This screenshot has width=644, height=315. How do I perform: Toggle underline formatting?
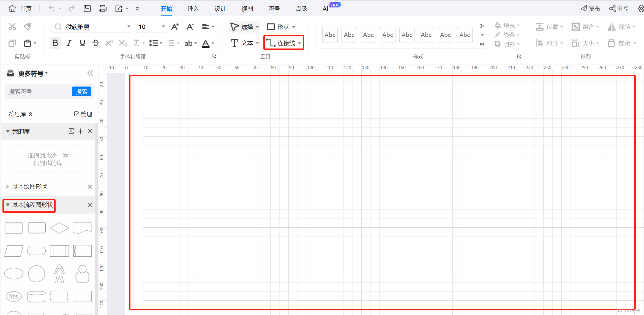coord(82,43)
